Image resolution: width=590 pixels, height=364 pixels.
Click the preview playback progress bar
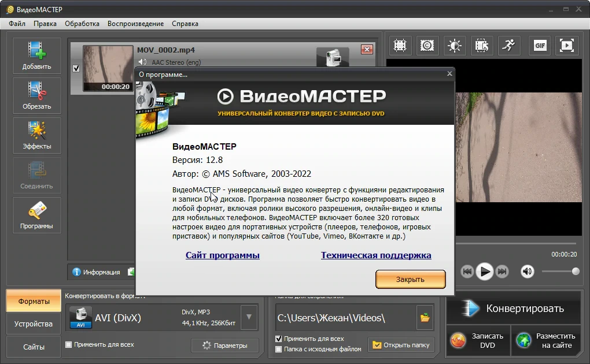click(516, 244)
